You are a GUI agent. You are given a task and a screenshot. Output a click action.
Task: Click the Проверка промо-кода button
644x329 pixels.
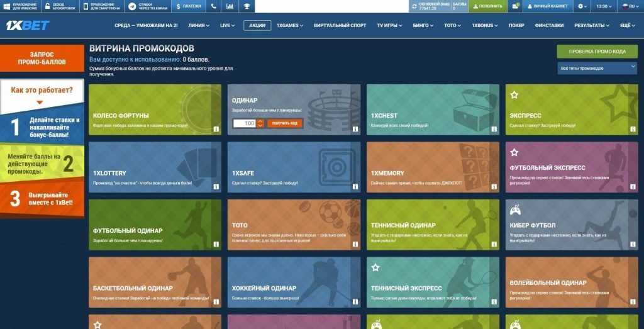pos(597,52)
